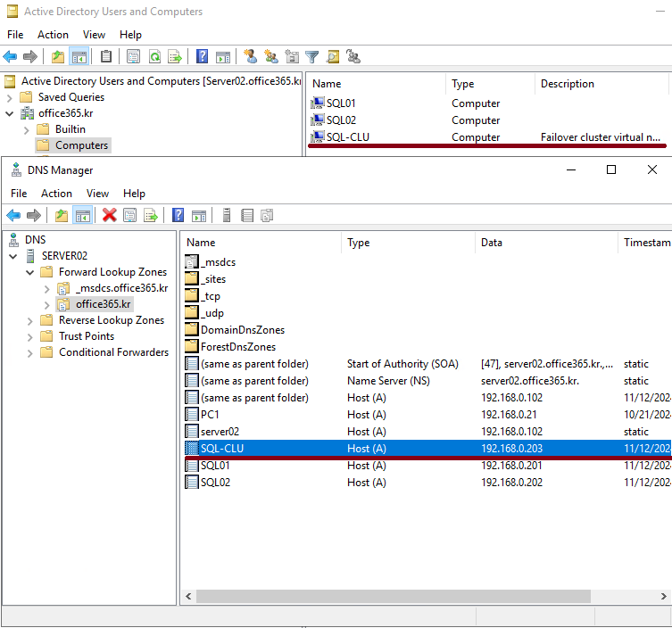
Task: Open Help in Active Directory toolbar
Action: [202, 56]
